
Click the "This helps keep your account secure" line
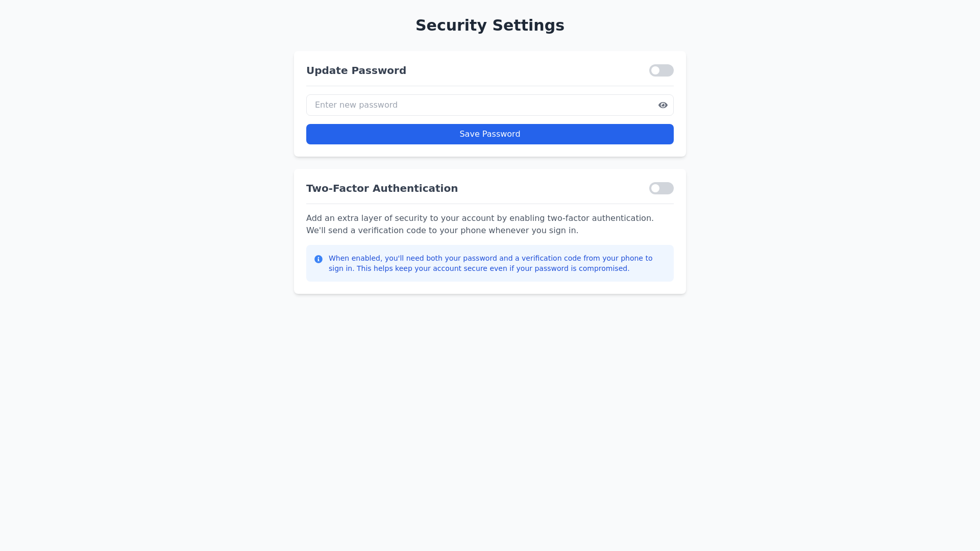click(493, 269)
